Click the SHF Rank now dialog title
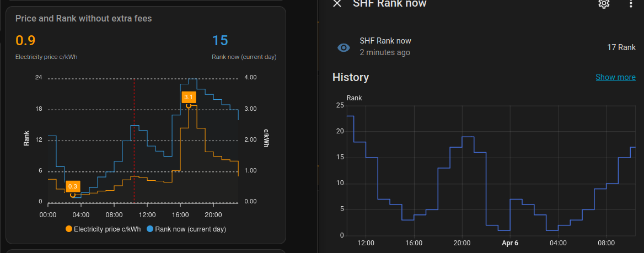This screenshot has height=253, width=644. (x=389, y=4)
